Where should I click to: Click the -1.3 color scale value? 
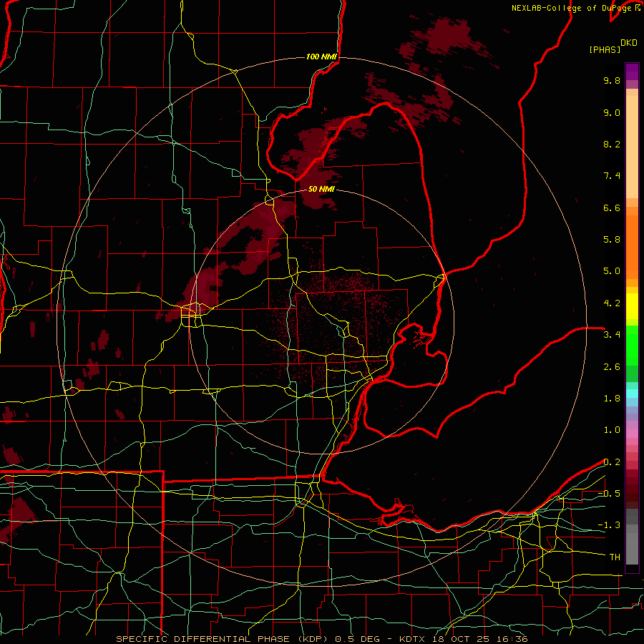pyautogui.click(x=609, y=525)
